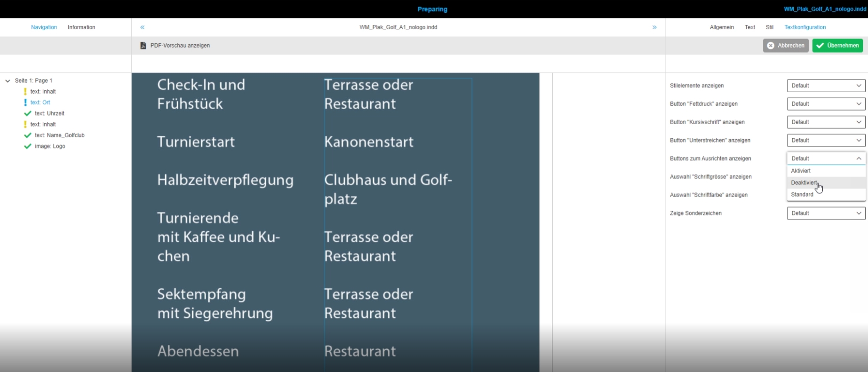The height and width of the screenshot is (372, 868).
Task: Click the green checkmark beside text: Name_Golfclub
Action: 28,135
